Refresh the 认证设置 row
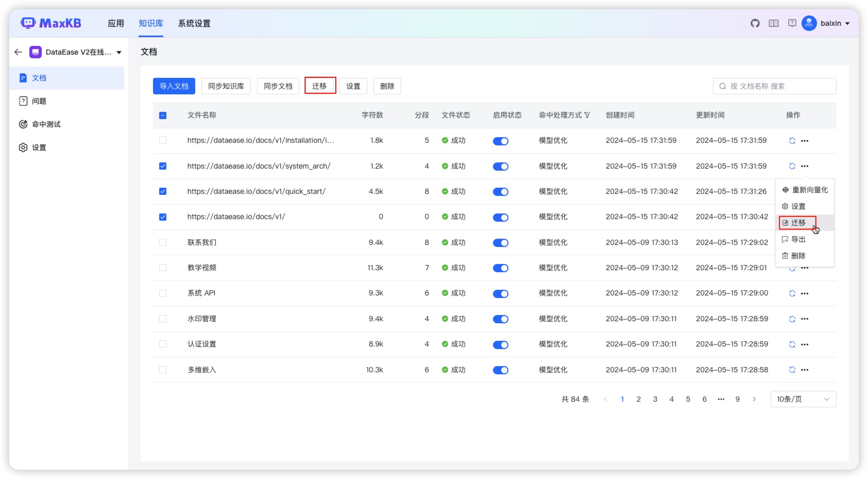Screen dimensions: 868x479 pyautogui.click(x=792, y=344)
